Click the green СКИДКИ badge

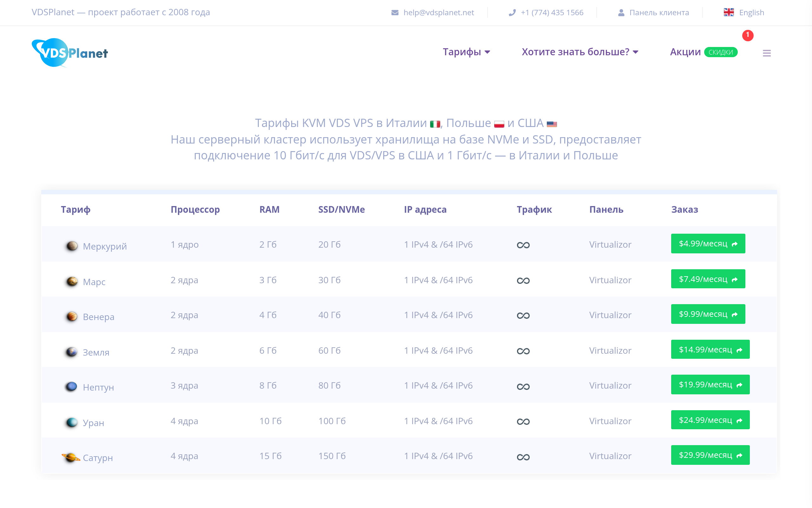pyautogui.click(x=720, y=52)
